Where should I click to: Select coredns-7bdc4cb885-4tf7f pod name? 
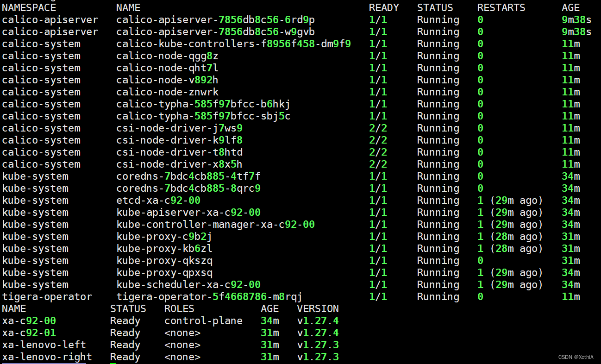point(188,176)
